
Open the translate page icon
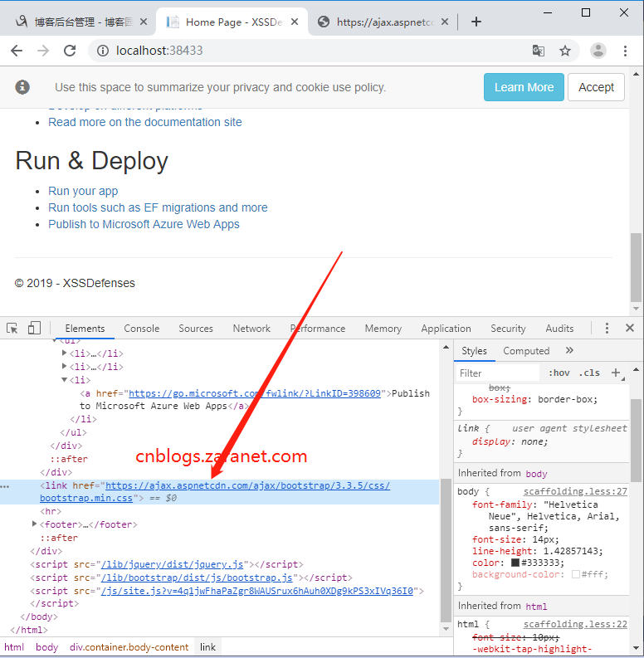[539, 51]
